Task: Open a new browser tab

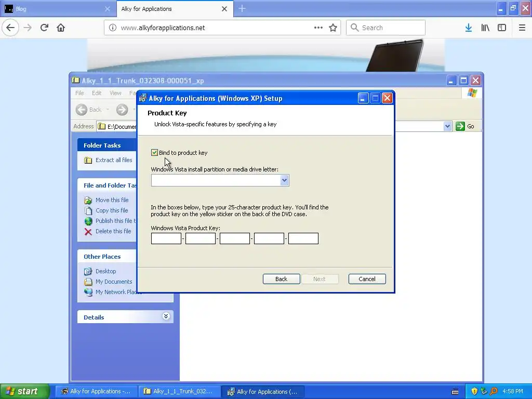Action: pos(242,9)
